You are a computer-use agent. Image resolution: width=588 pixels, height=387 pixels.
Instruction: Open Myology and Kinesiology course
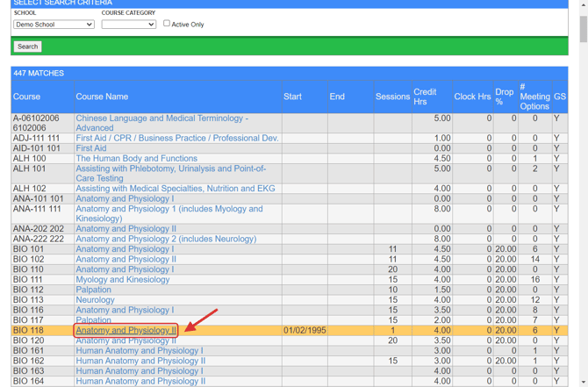tap(123, 279)
